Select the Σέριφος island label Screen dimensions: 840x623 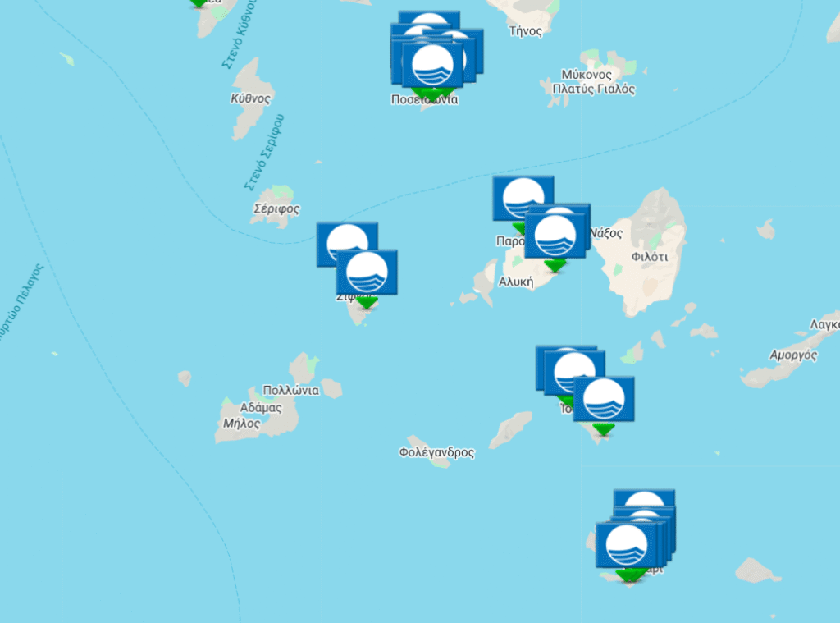click(276, 208)
